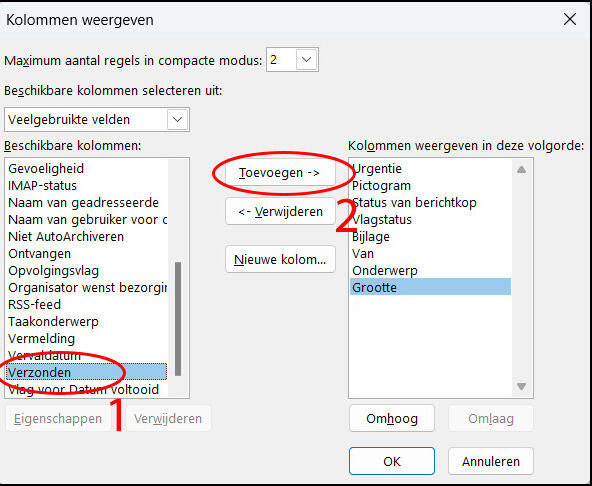592x486 pixels.
Task: Open the Veelgebruikte velden dropdown
Action: pos(97,120)
